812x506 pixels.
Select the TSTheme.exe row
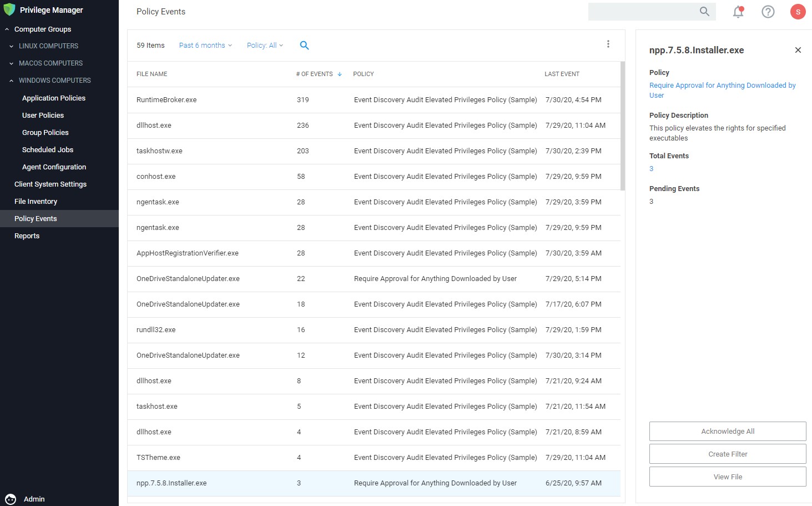pyautogui.click(x=374, y=458)
